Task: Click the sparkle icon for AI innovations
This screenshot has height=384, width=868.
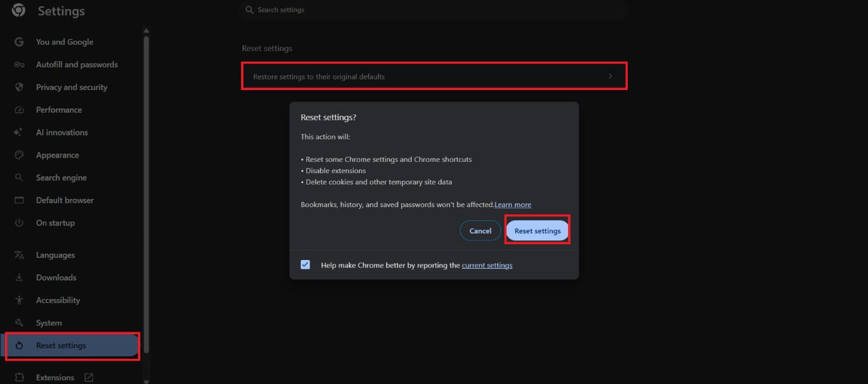Action: pyautogui.click(x=19, y=133)
